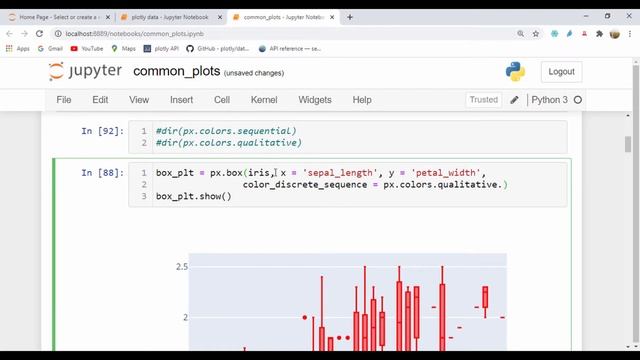
Task: Click the 'sepal_length' string in code
Action: 340,173
